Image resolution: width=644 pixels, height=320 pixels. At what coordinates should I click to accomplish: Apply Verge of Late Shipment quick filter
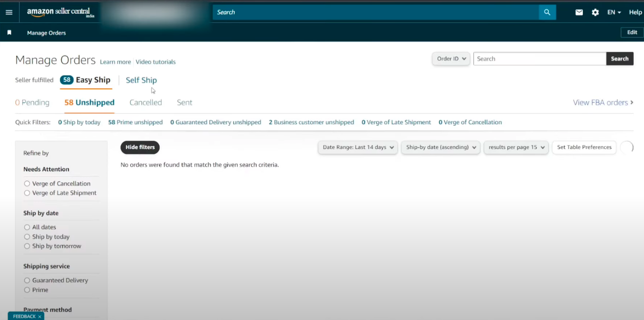pyautogui.click(x=396, y=122)
